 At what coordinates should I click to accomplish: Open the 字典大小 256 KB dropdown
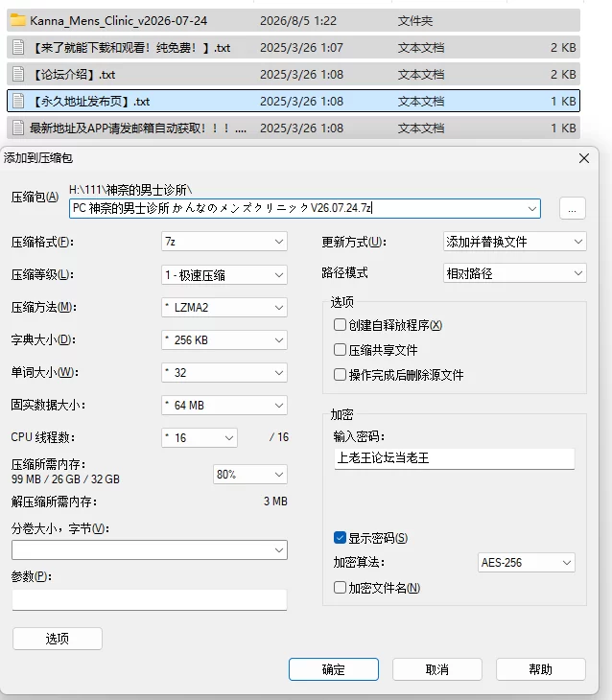click(x=224, y=339)
